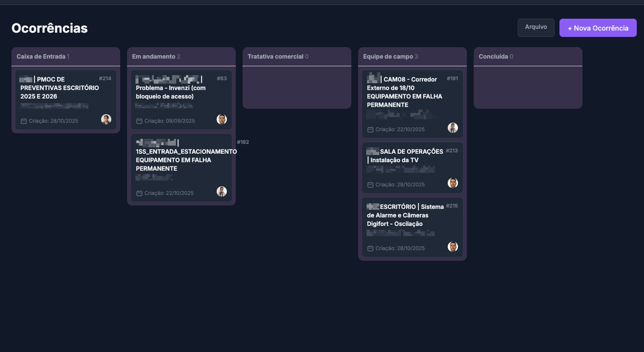Click the calendar icon on card #83

click(x=140, y=121)
